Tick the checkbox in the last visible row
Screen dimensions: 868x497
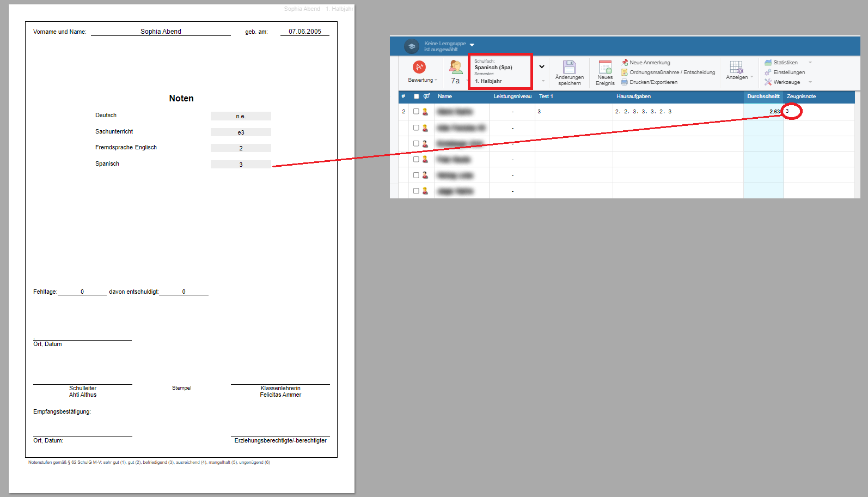coord(416,191)
